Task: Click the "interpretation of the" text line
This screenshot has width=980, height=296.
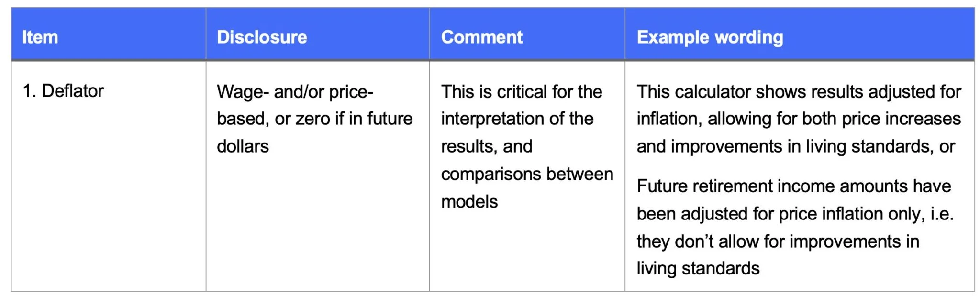Action: tap(517, 119)
